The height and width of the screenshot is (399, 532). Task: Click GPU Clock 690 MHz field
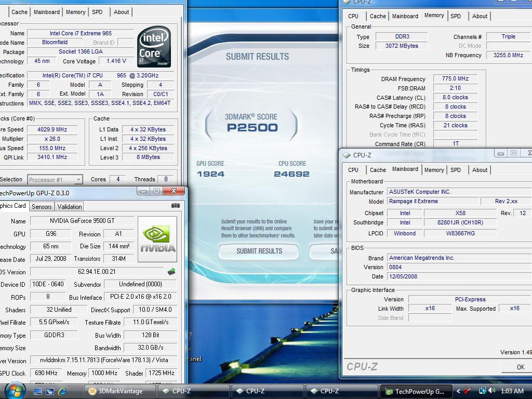[46, 373]
